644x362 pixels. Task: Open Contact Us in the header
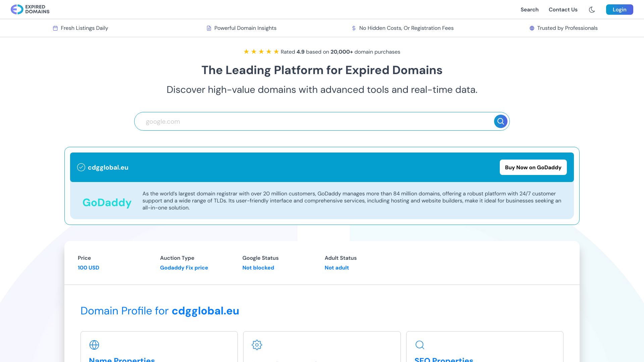(563, 10)
